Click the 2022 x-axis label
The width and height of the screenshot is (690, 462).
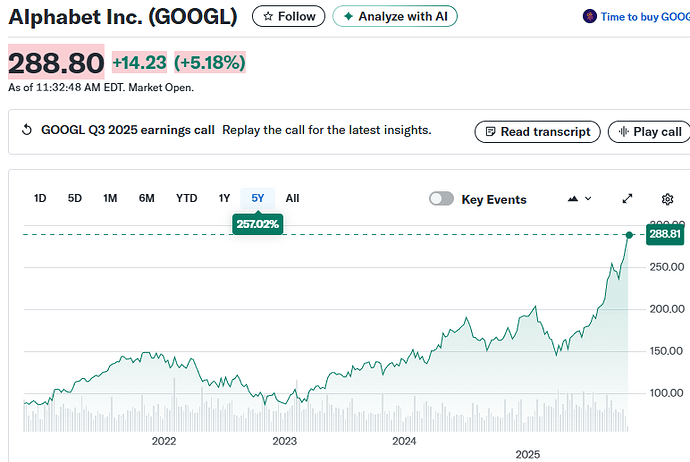coord(164,441)
